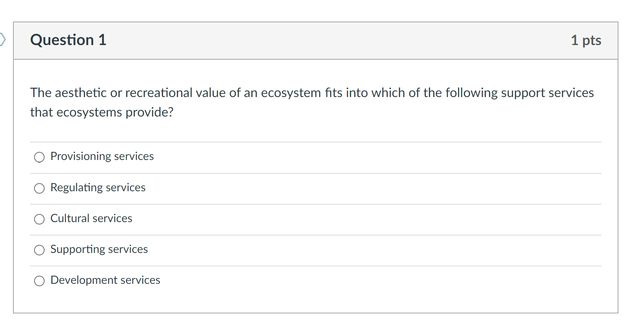Select the Development services radio button
The width and height of the screenshot is (644, 324).
(39, 281)
